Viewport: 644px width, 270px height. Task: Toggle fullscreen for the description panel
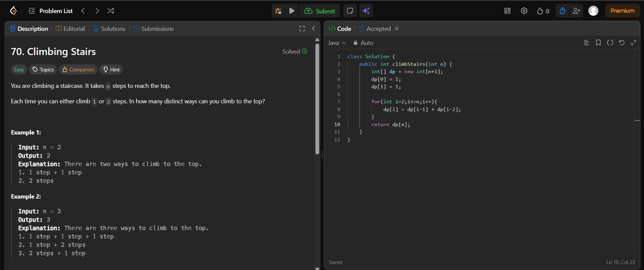click(x=302, y=29)
